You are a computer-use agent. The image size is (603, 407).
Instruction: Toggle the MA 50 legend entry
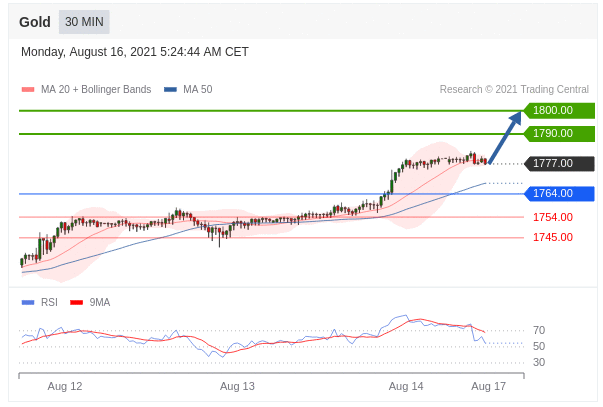pos(197,90)
